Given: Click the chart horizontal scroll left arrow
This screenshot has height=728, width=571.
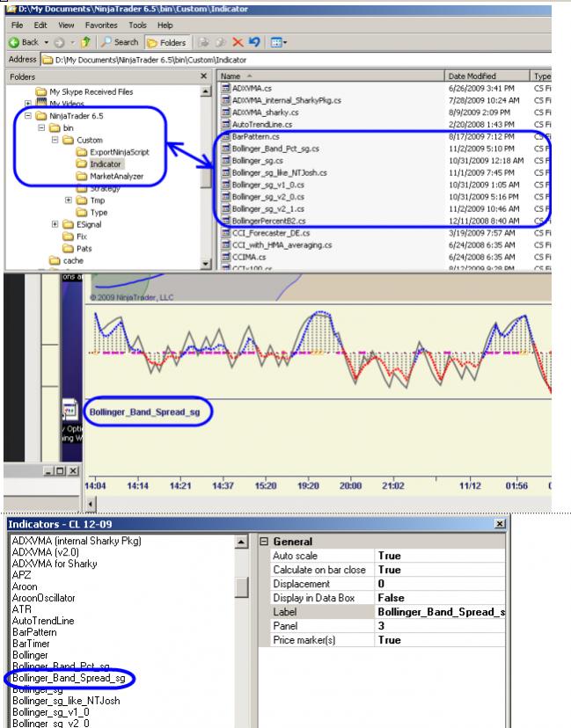Looking at the screenshot, I should 91,503.
